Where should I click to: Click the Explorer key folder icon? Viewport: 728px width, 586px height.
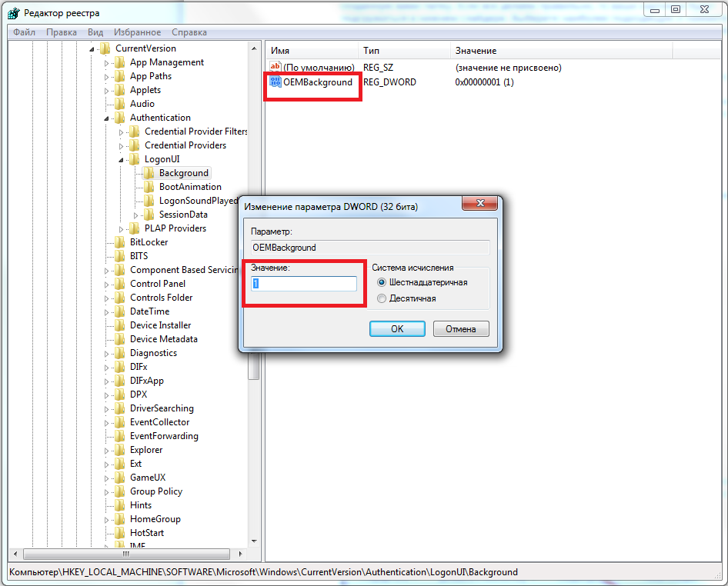coord(119,450)
